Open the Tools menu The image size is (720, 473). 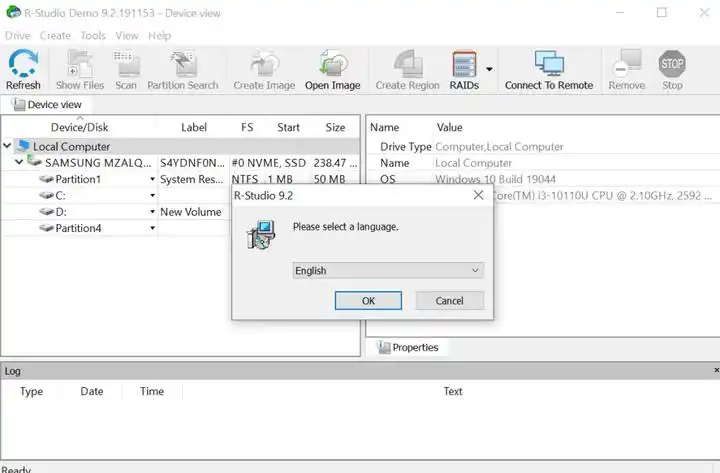(x=93, y=36)
